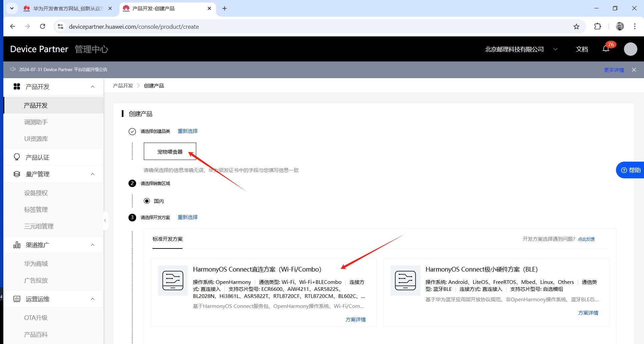The width and height of the screenshot is (644, 344).
Task: Dismiss the announcement bar
Action: coord(634,70)
